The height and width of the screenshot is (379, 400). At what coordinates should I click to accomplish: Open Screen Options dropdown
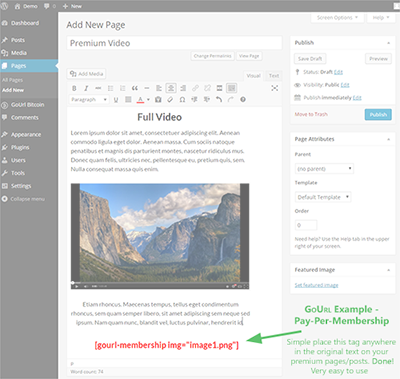coord(337,18)
